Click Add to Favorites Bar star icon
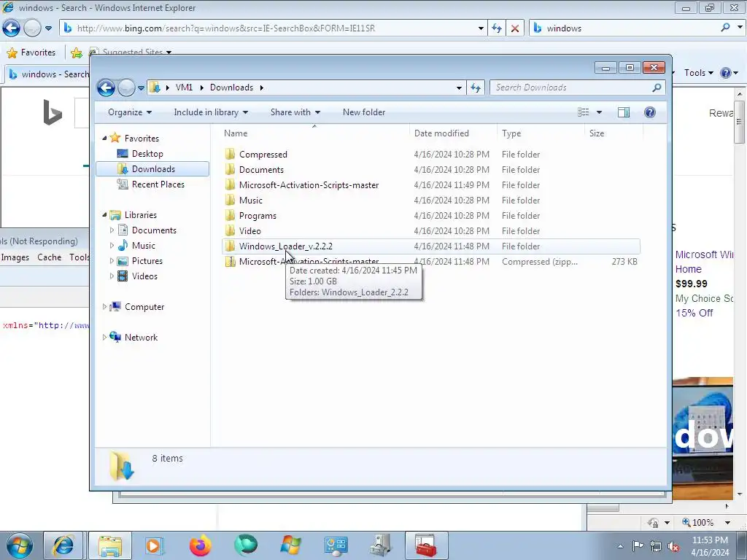Image resolution: width=747 pixels, height=560 pixels. coord(76,52)
